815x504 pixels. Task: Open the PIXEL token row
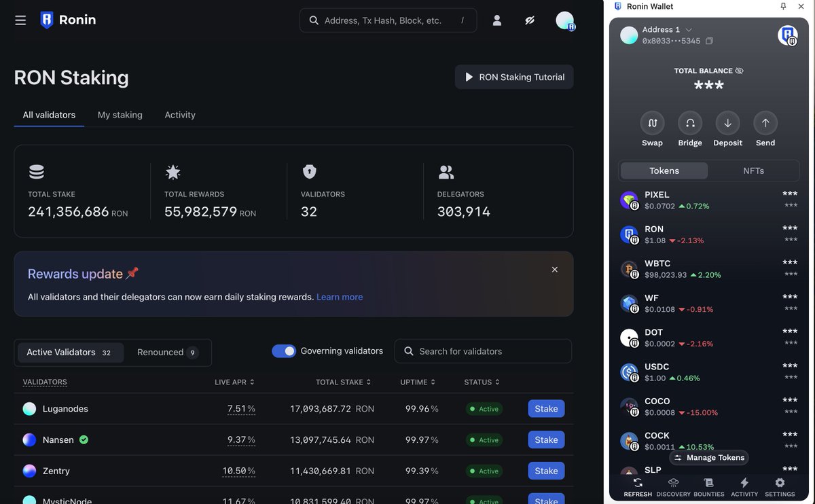pos(708,200)
